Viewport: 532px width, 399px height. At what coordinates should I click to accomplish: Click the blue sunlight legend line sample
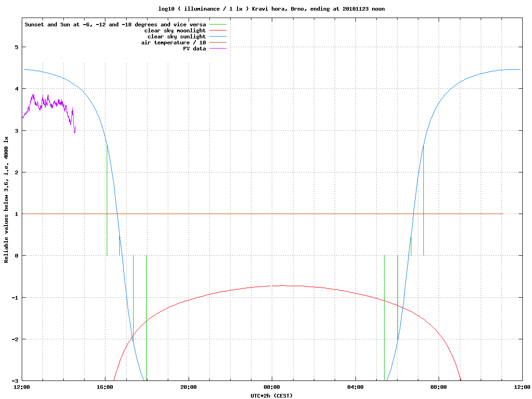coord(218,37)
